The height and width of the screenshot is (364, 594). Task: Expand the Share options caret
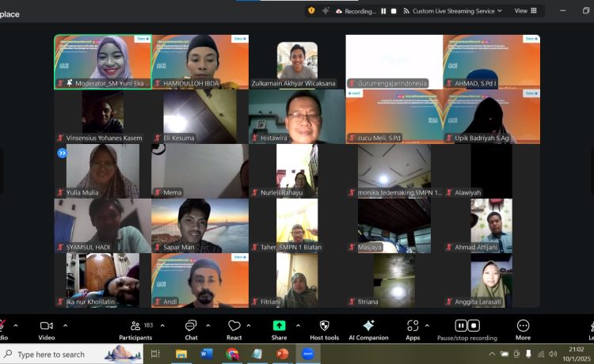(297, 325)
